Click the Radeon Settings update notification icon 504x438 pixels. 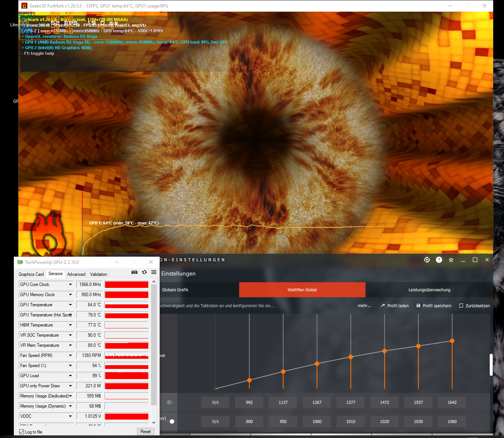[427, 260]
